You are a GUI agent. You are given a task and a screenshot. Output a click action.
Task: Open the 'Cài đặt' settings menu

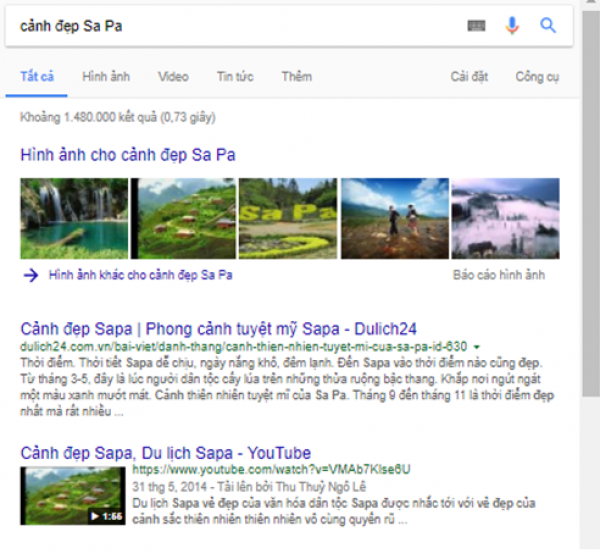point(469,77)
